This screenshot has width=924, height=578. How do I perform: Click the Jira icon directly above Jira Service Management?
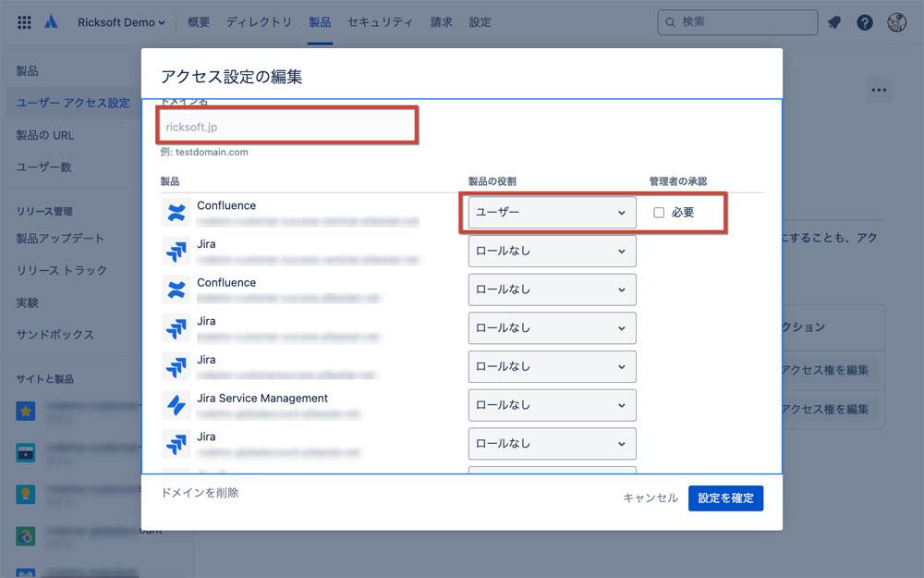(x=176, y=366)
